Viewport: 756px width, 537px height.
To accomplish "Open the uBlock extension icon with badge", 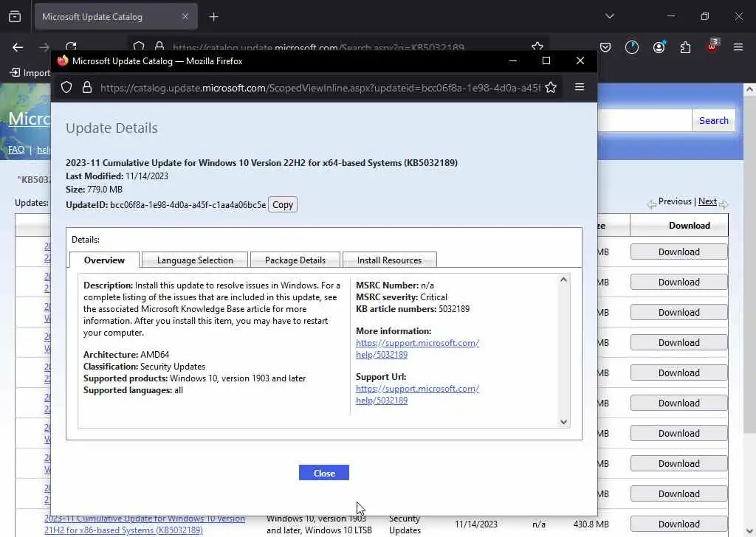I will [712, 46].
